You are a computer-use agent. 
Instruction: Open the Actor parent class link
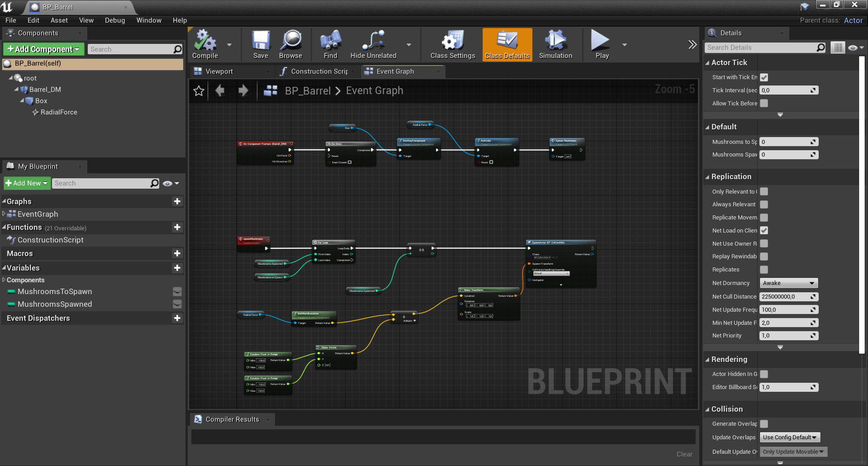tap(853, 20)
